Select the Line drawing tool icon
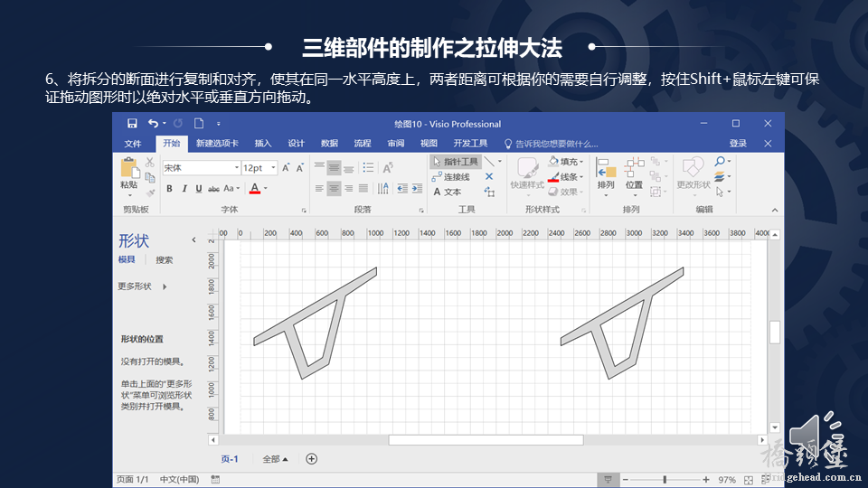 coord(489,162)
